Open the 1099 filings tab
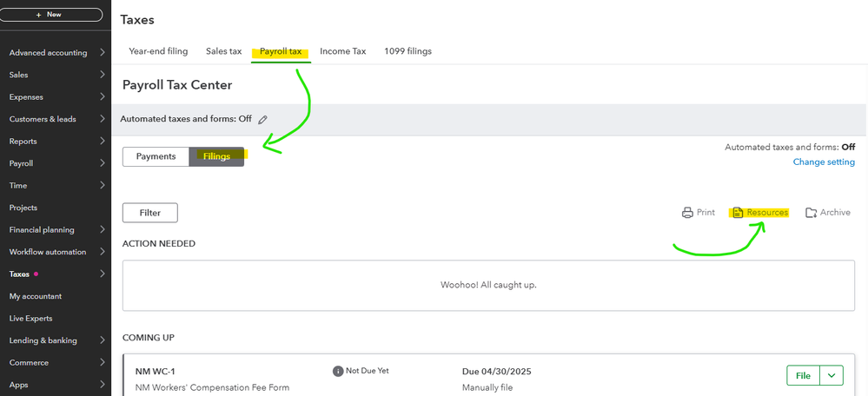This screenshot has height=396, width=868. coord(408,51)
